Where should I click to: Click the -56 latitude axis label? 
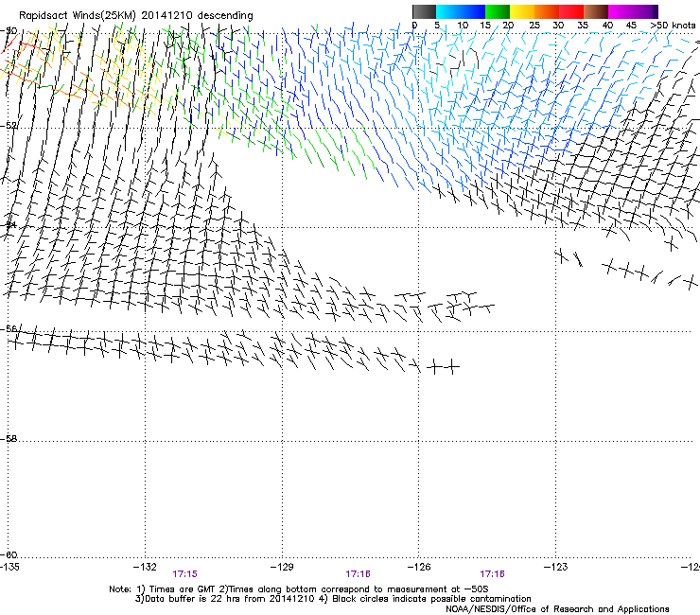(x=9, y=328)
